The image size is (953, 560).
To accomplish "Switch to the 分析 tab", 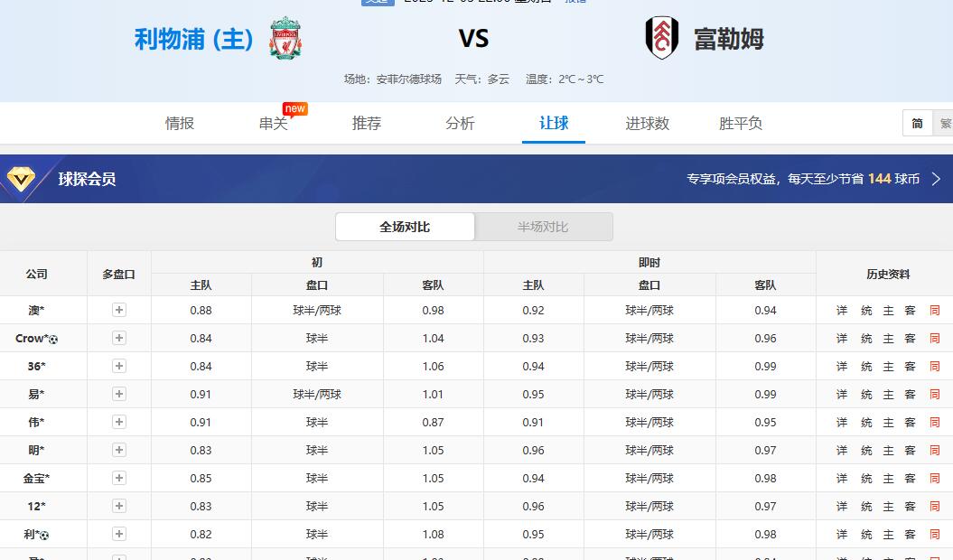I will click(460, 124).
